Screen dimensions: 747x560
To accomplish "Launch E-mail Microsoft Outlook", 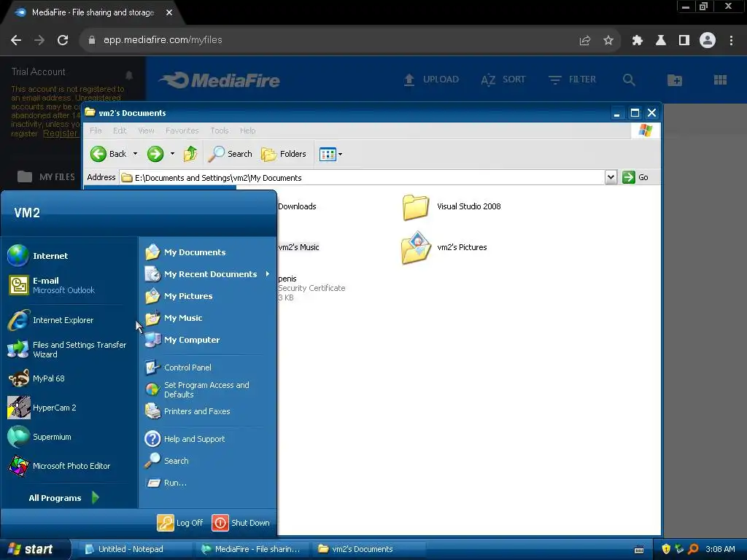I will point(52,285).
